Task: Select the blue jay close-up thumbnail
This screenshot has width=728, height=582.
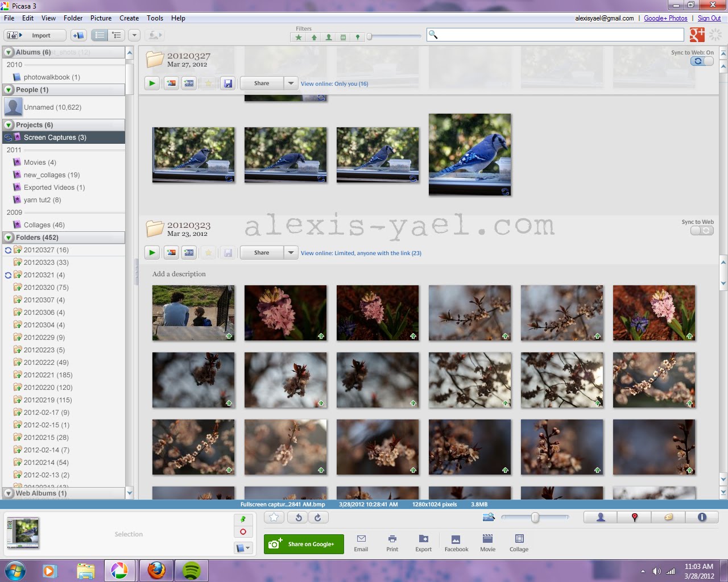Action: (470, 155)
